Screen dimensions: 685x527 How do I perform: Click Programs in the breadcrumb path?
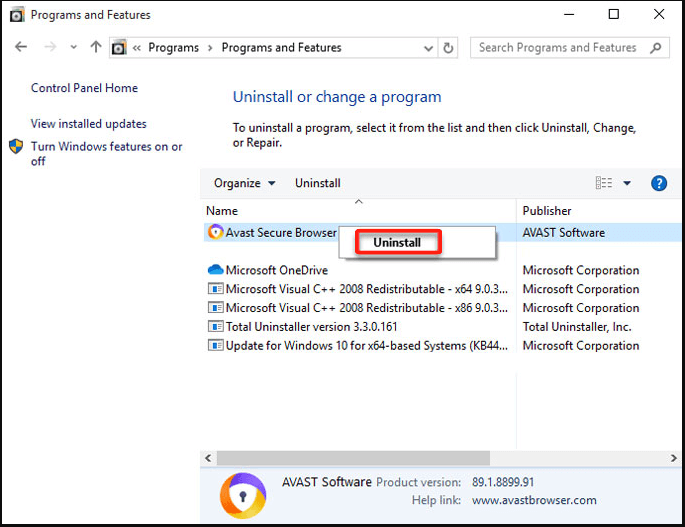[173, 47]
